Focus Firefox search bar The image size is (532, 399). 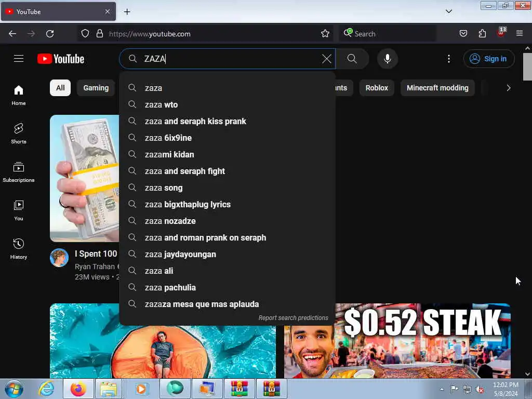[388, 34]
